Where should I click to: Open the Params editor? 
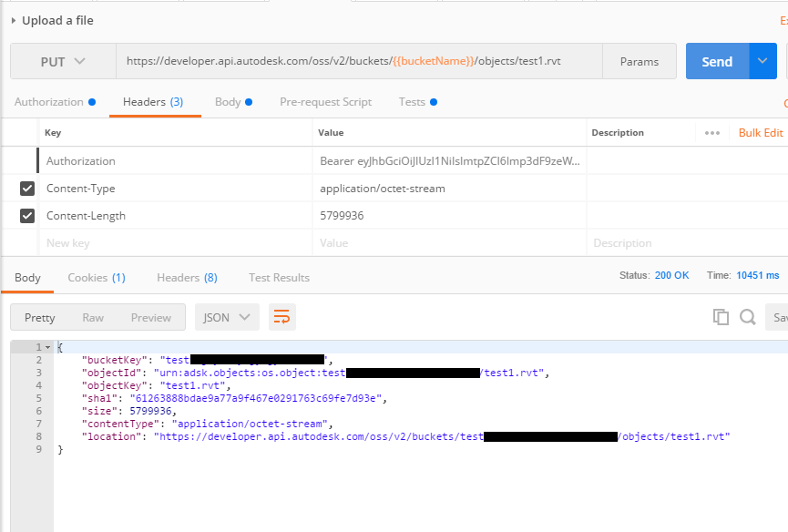click(x=640, y=61)
